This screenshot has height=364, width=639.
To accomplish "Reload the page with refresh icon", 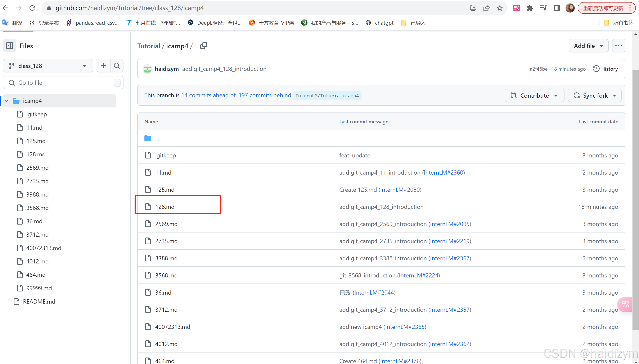I will click(32, 8).
